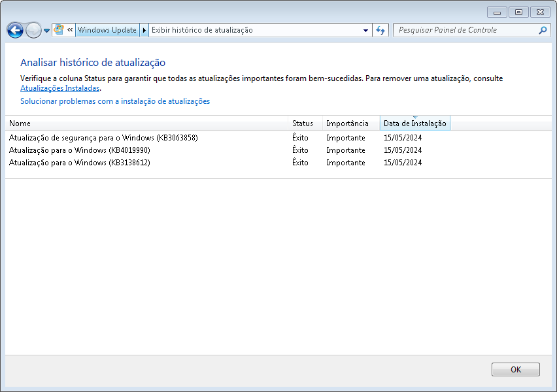Open the recent pages dropdown arrow
The width and height of the screenshot is (557, 392).
pyautogui.click(x=47, y=31)
